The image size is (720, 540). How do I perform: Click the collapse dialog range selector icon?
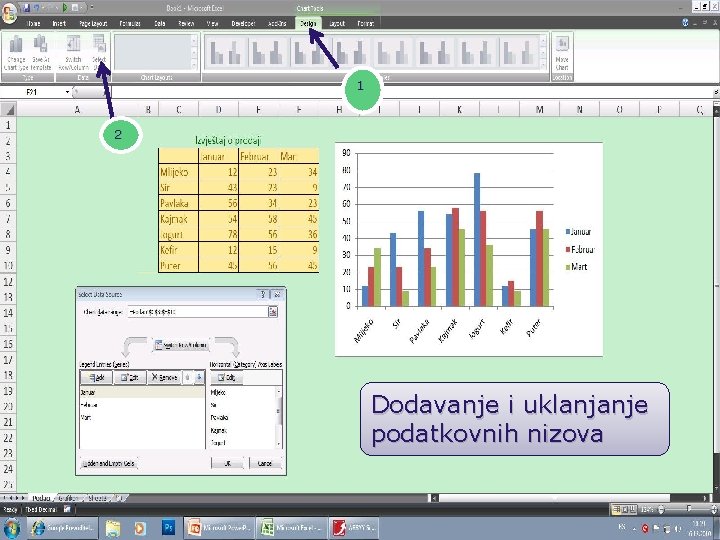tap(273, 312)
